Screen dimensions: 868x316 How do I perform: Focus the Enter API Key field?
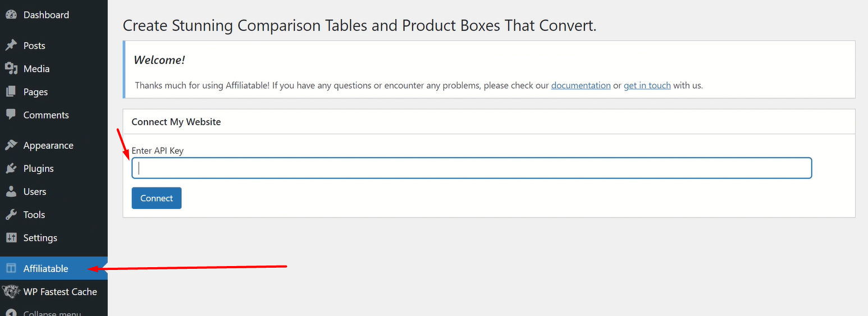click(472, 168)
